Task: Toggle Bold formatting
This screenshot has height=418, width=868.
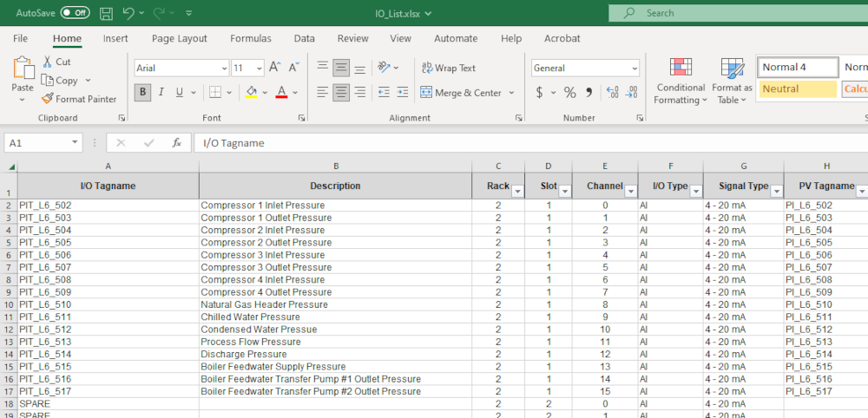Action: coord(142,92)
